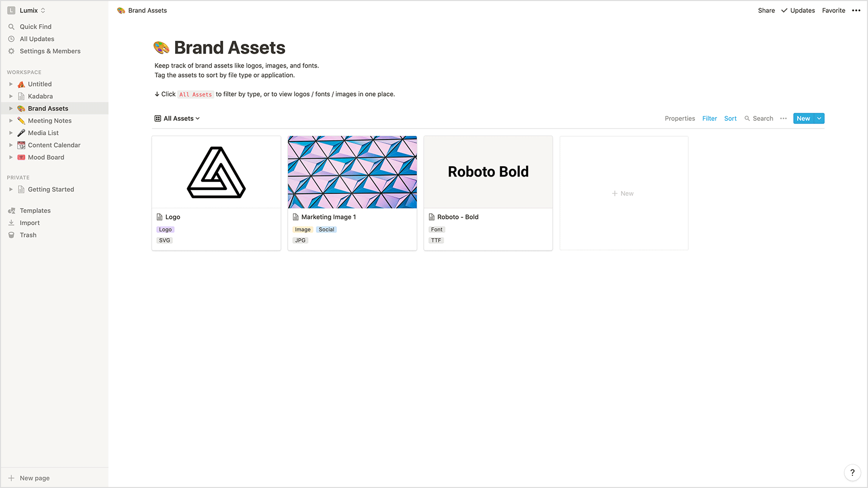Open the three-dot page options menu
The image size is (868, 488).
pos(856,10)
